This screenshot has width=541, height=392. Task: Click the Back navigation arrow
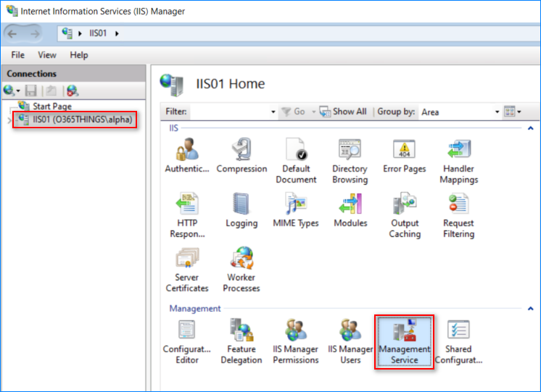coord(12,34)
